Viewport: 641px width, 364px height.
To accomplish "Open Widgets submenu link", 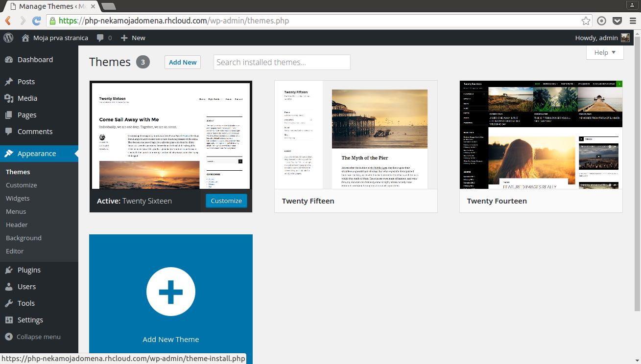I will pyautogui.click(x=18, y=199).
